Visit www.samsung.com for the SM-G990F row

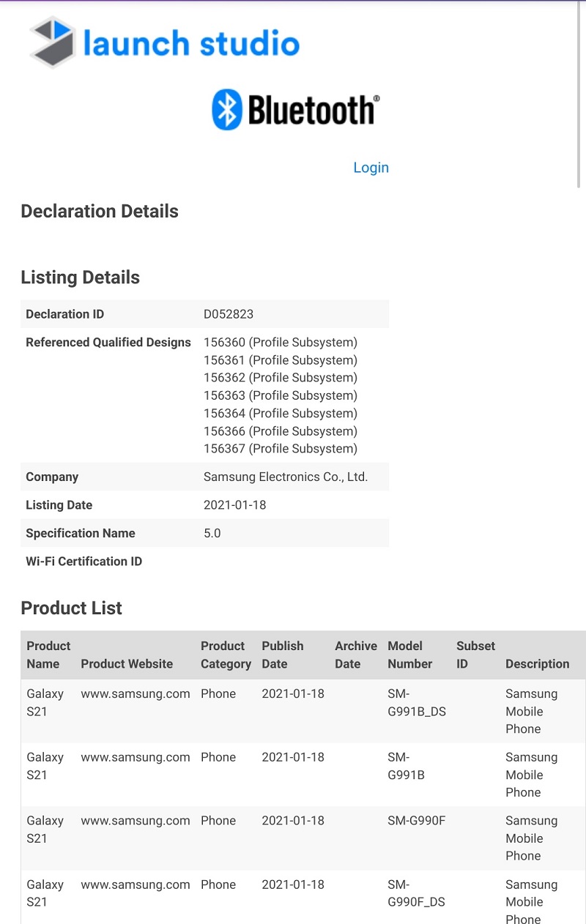pyautogui.click(x=135, y=820)
